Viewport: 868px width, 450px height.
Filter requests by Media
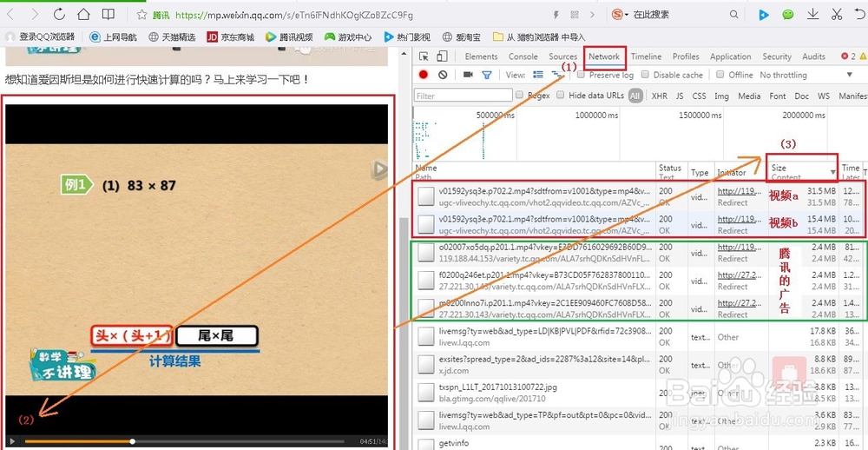coord(749,96)
